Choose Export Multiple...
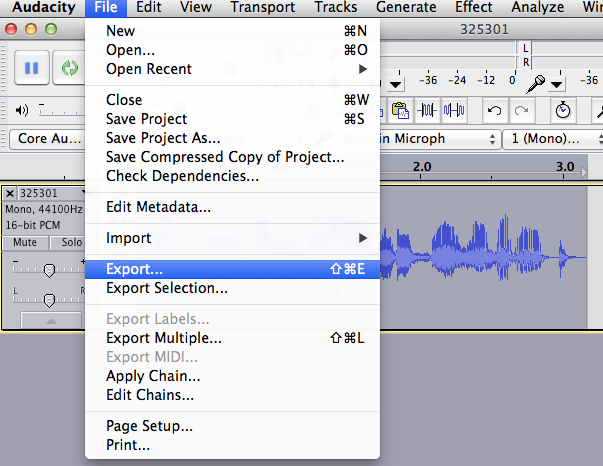This screenshot has width=603, height=466. point(232,338)
